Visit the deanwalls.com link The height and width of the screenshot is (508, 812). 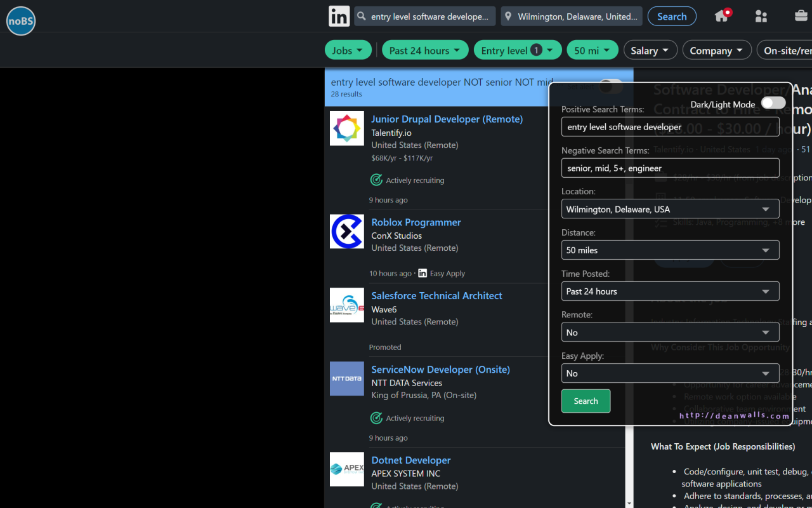pos(735,416)
